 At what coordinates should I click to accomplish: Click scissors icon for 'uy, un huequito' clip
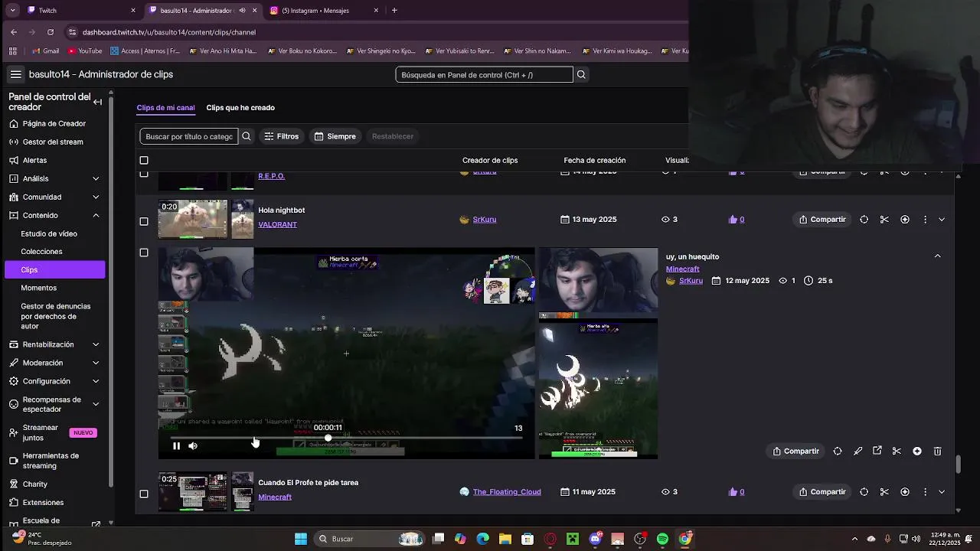click(897, 452)
